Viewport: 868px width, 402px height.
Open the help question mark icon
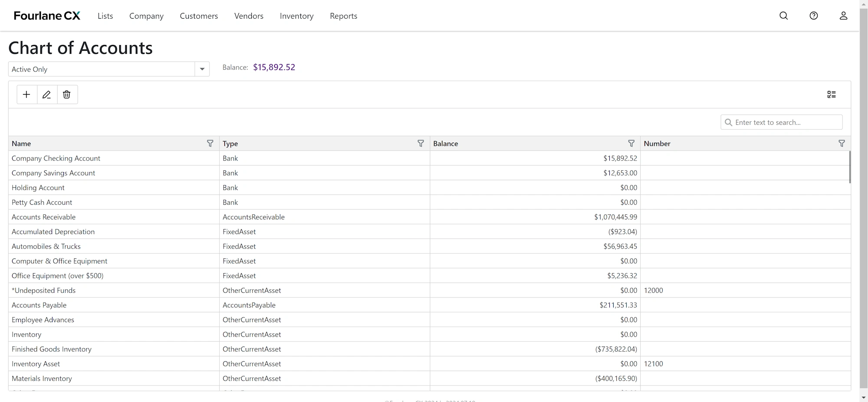coord(814,16)
